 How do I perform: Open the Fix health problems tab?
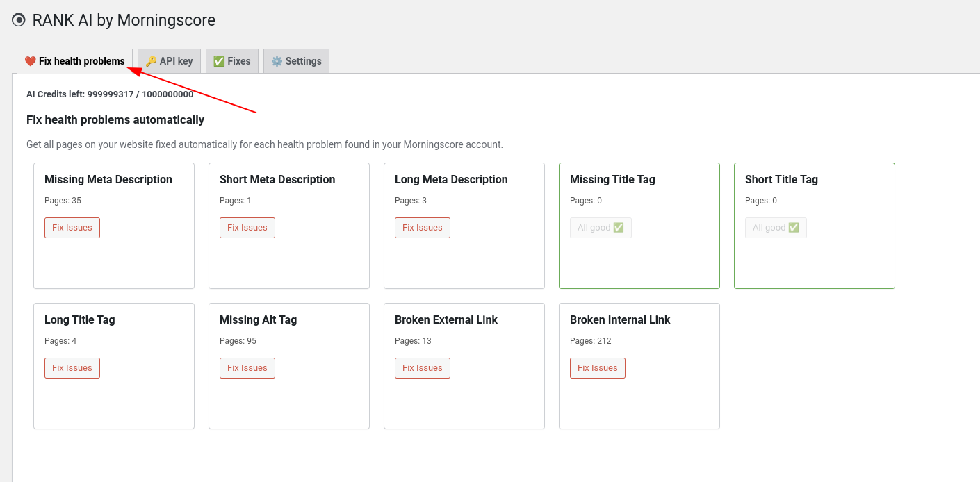click(75, 61)
